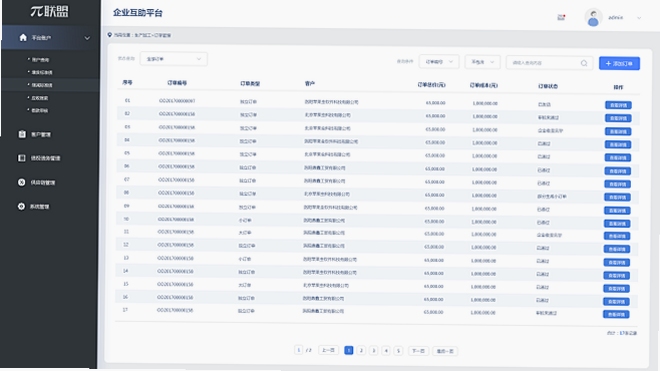Click the customer column header
This screenshot has height=371, width=660.
pyautogui.click(x=310, y=84)
